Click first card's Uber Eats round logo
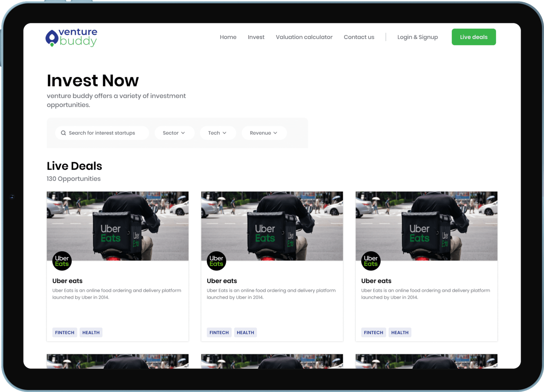 [62, 261]
